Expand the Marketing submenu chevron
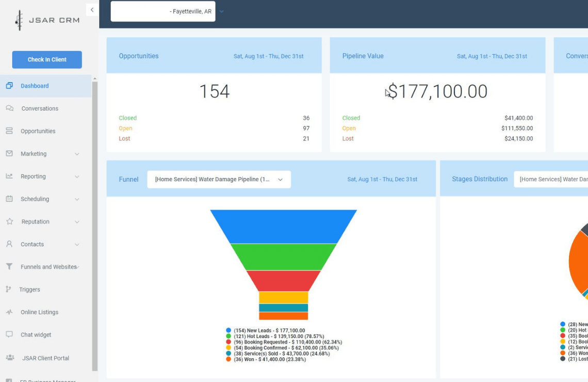This screenshot has width=588, height=382. point(77,154)
